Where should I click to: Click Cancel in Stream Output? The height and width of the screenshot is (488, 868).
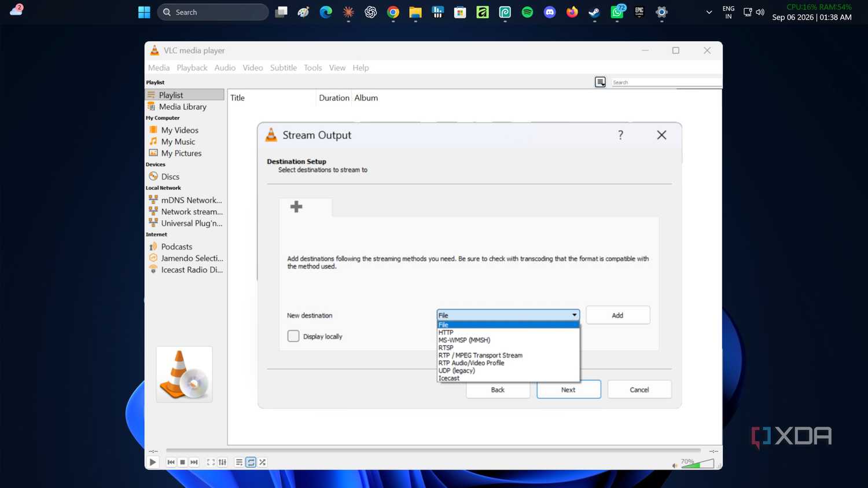coord(639,390)
